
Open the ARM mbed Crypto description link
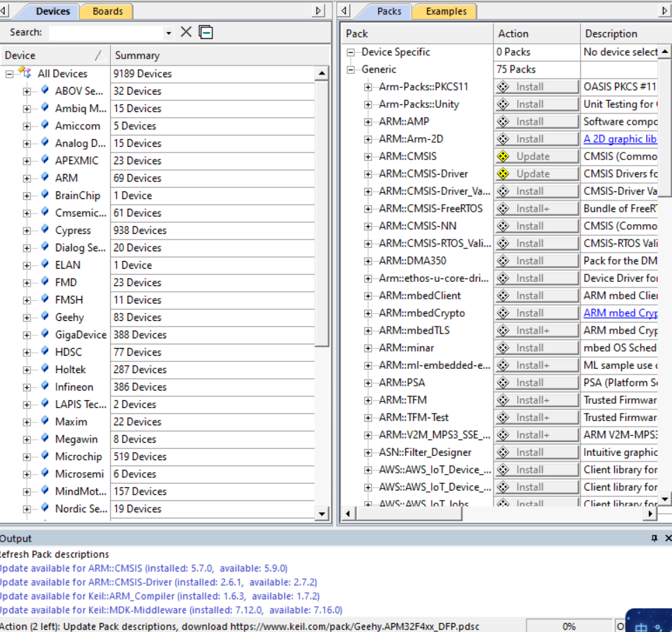pyautogui.click(x=620, y=313)
